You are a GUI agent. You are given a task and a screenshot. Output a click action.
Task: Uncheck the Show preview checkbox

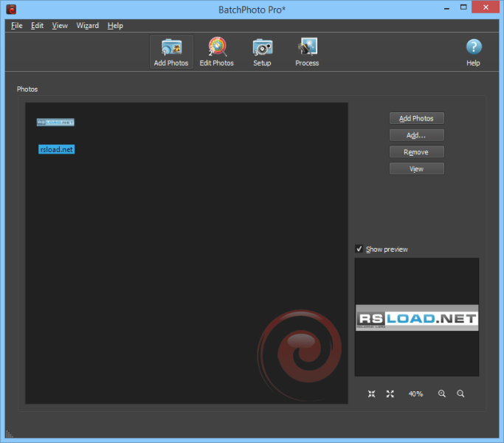point(359,249)
